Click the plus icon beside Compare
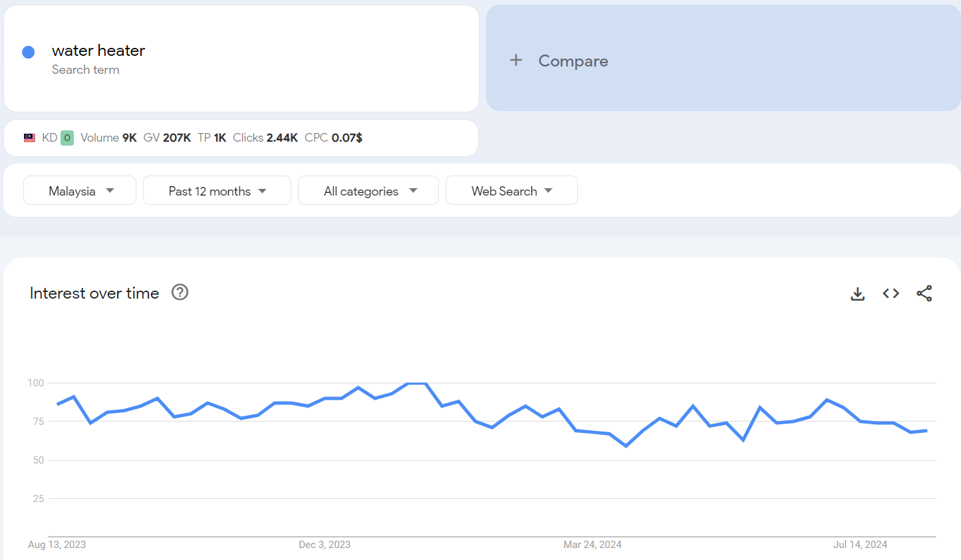This screenshot has width=961, height=560. click(x=516, y=61)
